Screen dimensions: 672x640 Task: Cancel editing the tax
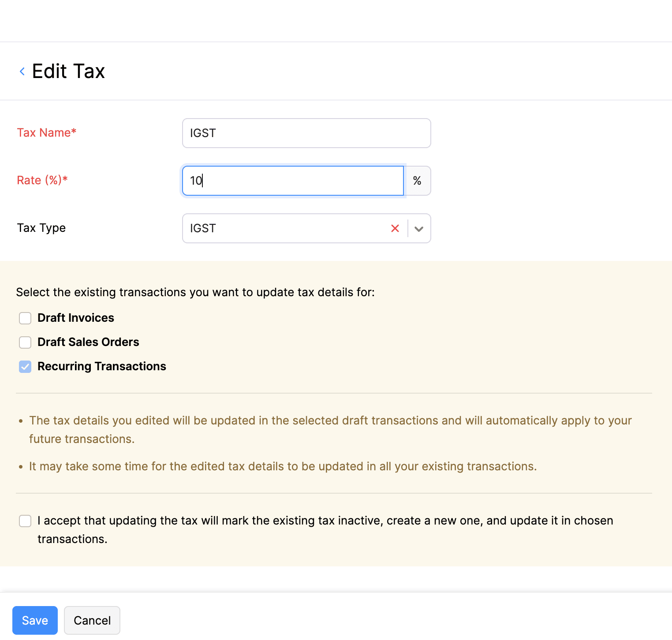point(92,620)
